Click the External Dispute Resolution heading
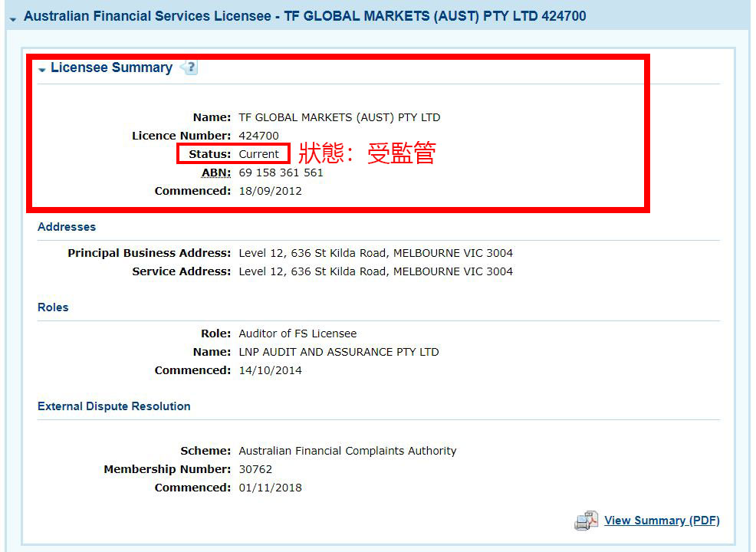Screen dimensions: 756x552 click(x=114, y=406)
